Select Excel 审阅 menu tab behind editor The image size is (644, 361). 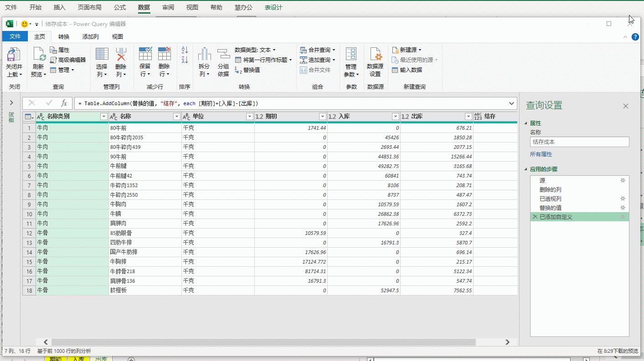[x=168, y=7]
